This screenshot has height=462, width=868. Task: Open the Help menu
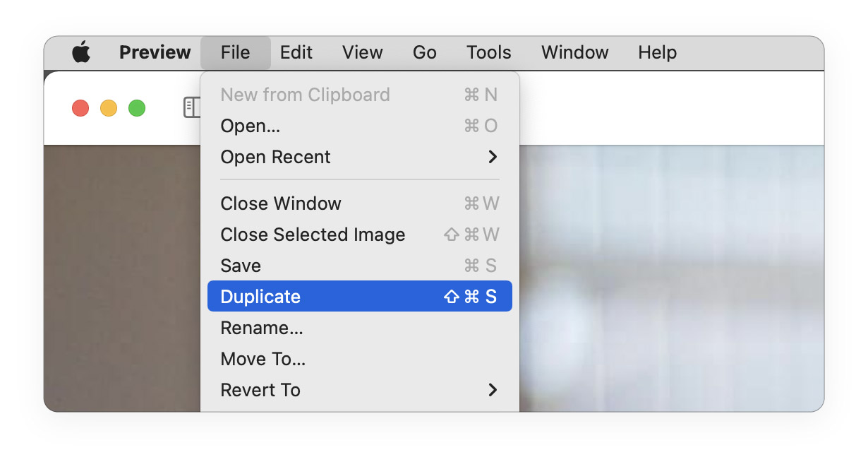coord(658,52)
